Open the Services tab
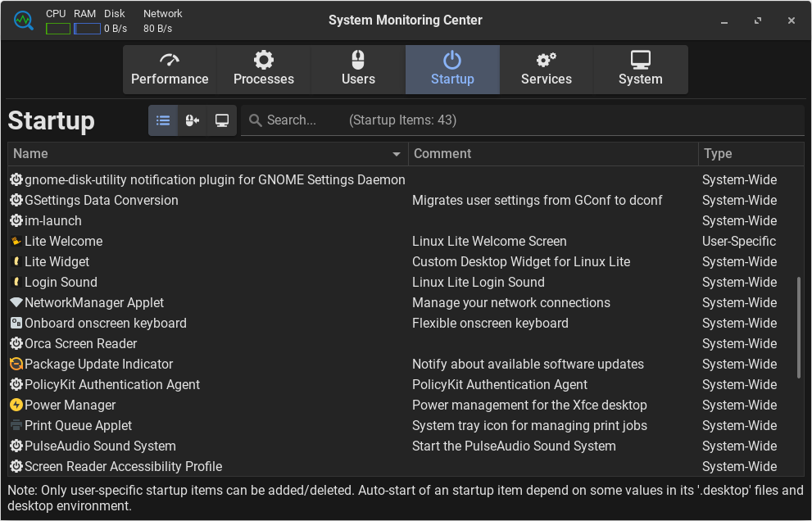 pyautogui.click(x=547, y=70)
